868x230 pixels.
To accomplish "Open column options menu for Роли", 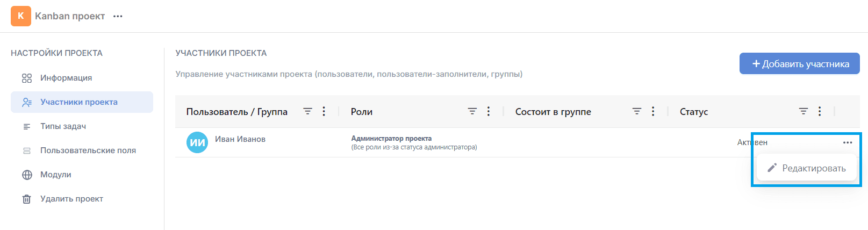I will coord(488,111).
